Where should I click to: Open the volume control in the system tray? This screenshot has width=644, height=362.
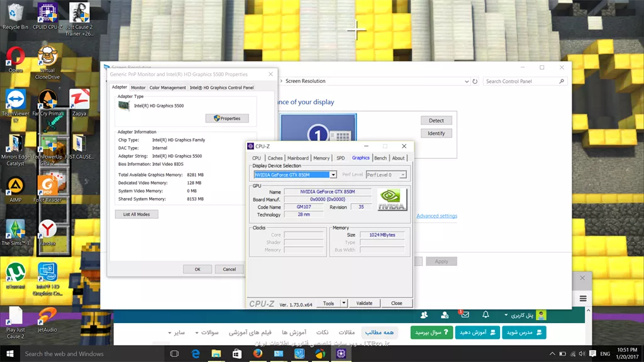point(582,354)
